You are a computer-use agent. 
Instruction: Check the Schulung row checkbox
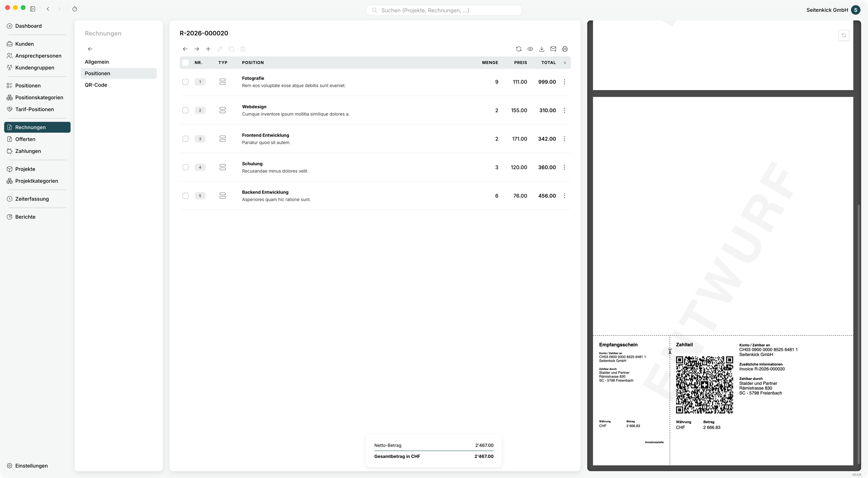coord(185,167)
